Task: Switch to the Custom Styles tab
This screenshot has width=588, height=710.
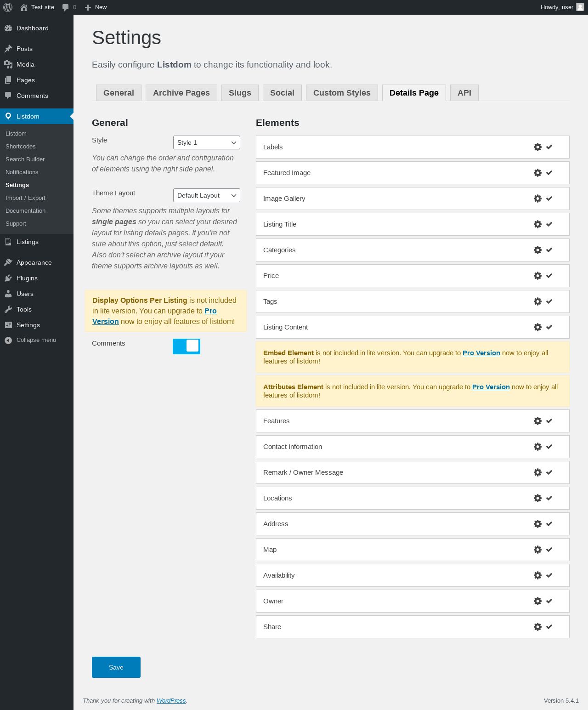Action: pos(342,93)
